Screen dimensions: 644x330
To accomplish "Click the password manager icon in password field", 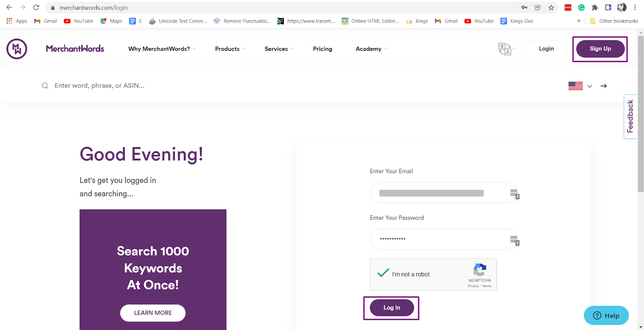I will pos(514,240).
